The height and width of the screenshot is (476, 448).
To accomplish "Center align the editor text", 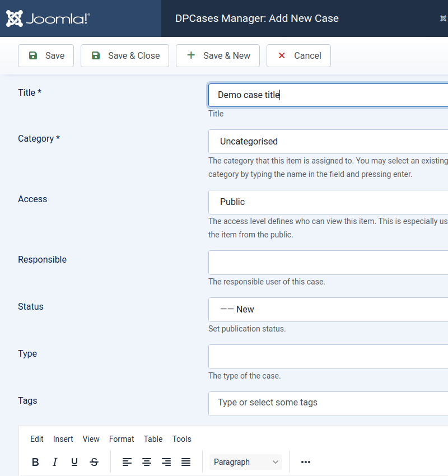I will (147, 462).
